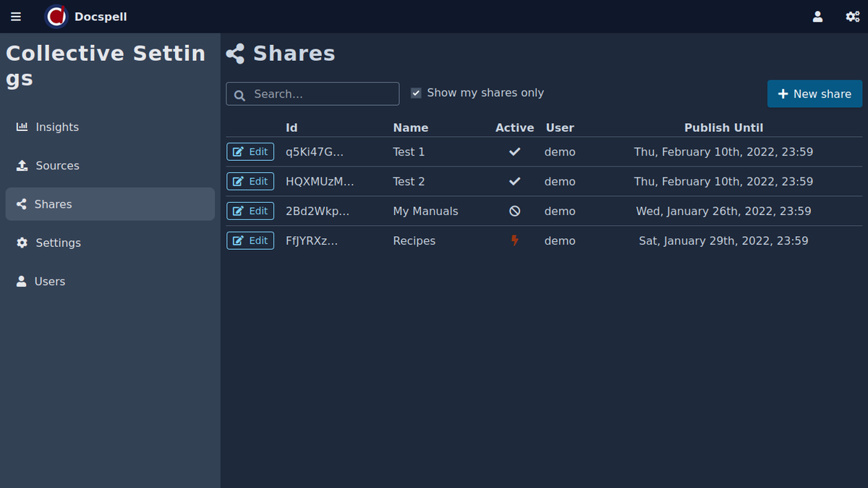Open Settings in the sidebar

tap(58, 243)
